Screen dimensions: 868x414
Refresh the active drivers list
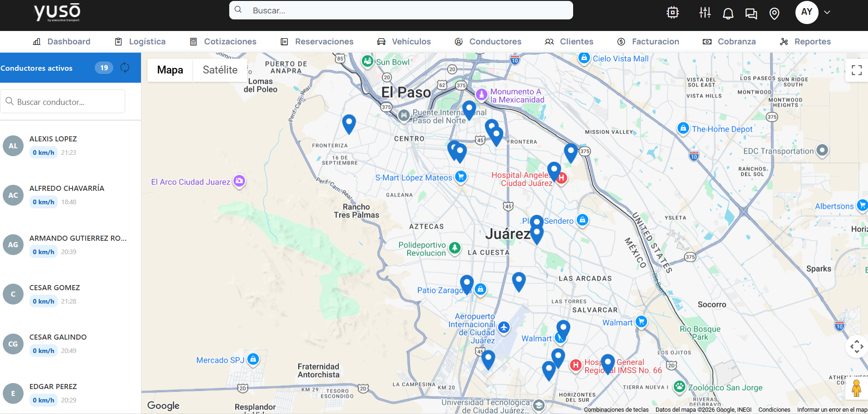pos(125,67)
